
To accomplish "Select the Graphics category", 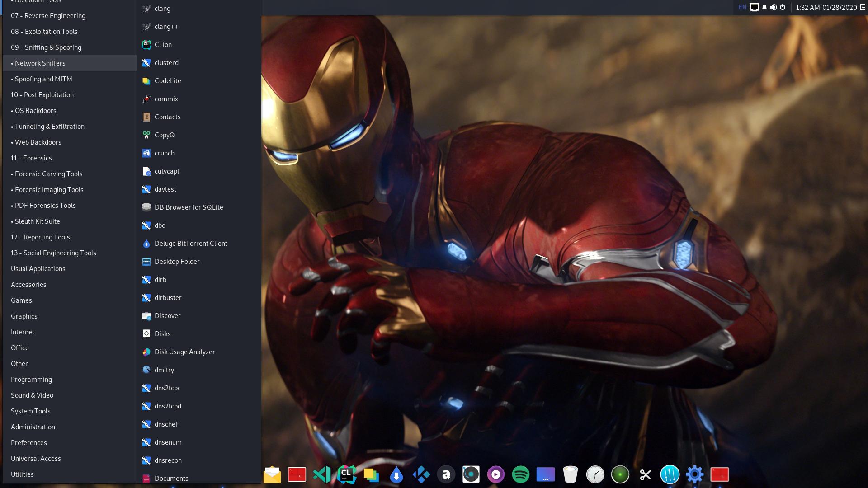I will (70, 316).
